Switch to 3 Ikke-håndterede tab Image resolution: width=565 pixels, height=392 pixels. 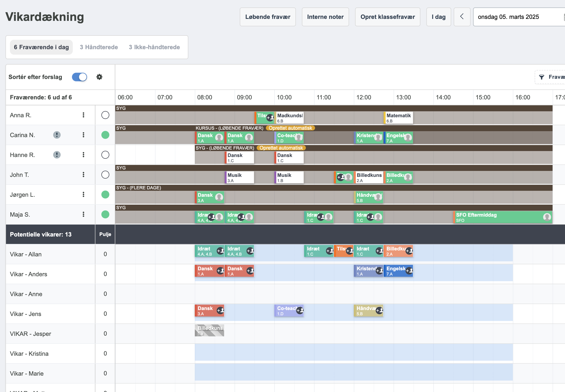(154, 47)
